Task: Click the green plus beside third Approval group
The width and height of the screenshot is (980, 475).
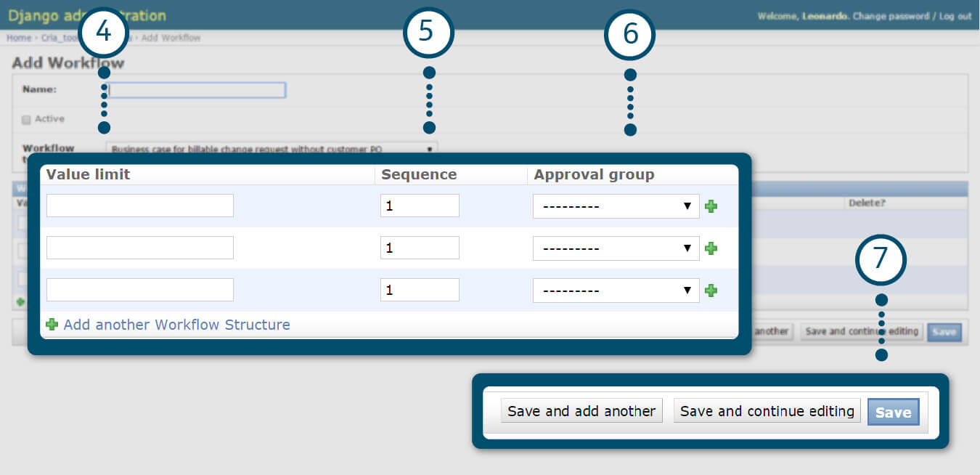Action: click(x=711, y=291)
